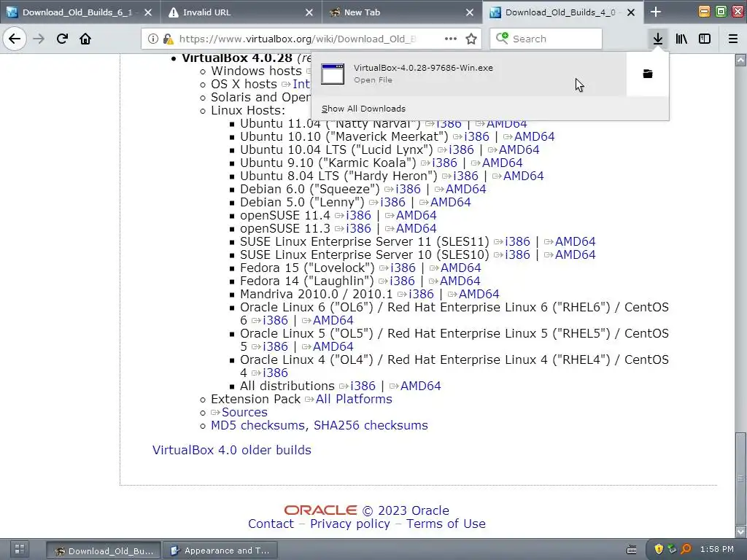The height and width of the screenshot is (560, 747).
Task: Click AMD64 for Fedora 14 Laughlin
Action: (460, 281)
